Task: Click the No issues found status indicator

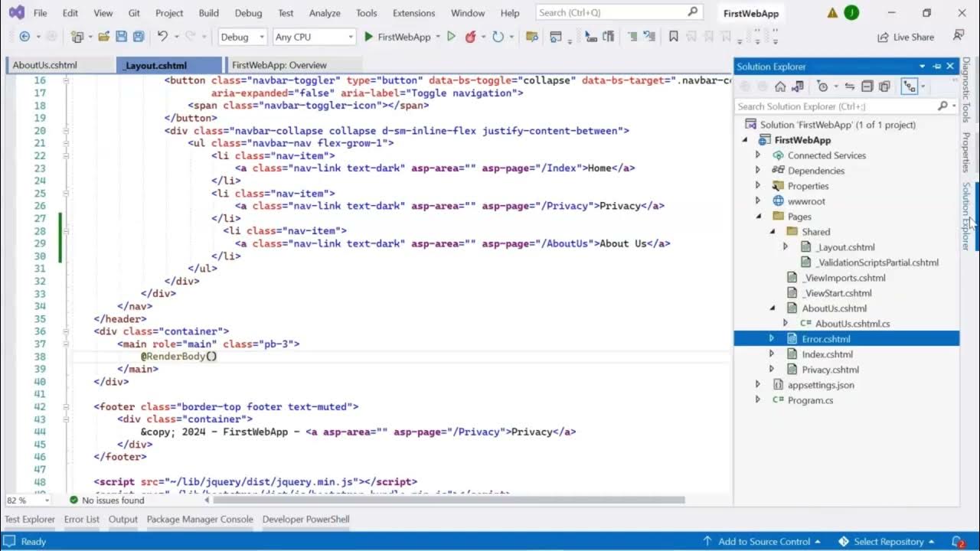Action: [x=106, y=500]
